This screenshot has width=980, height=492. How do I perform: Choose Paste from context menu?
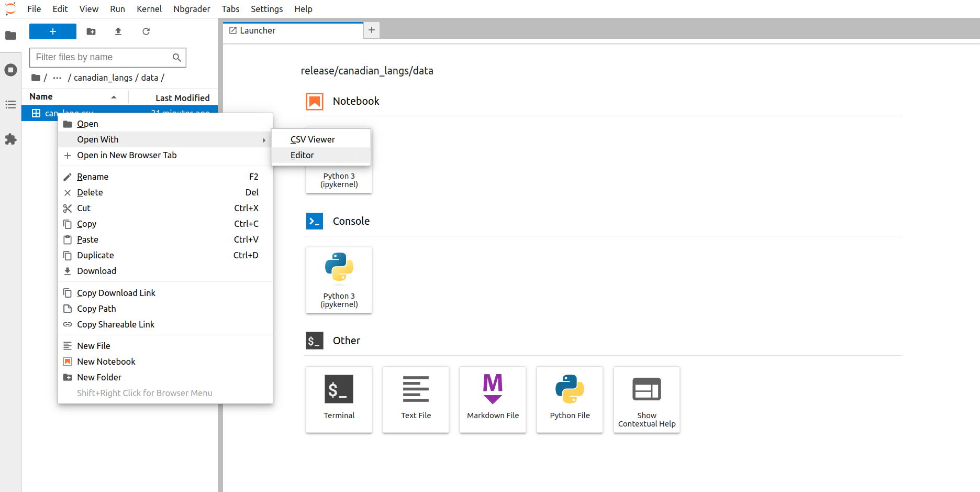pyautogui.click(x=165, y=239)
